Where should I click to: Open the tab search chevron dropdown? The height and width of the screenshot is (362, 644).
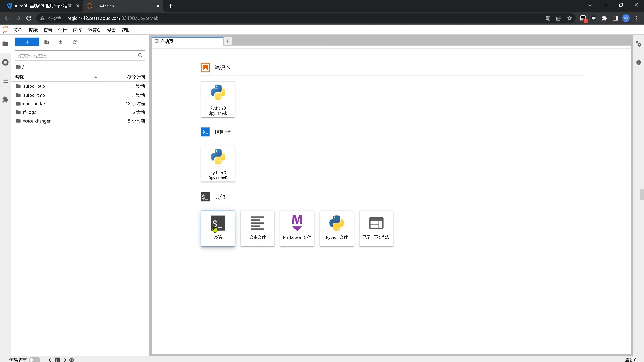click(x=590, y=5)
